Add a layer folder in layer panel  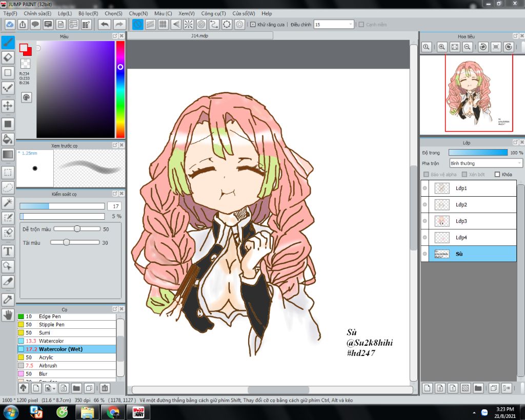(x=478, y=388)
